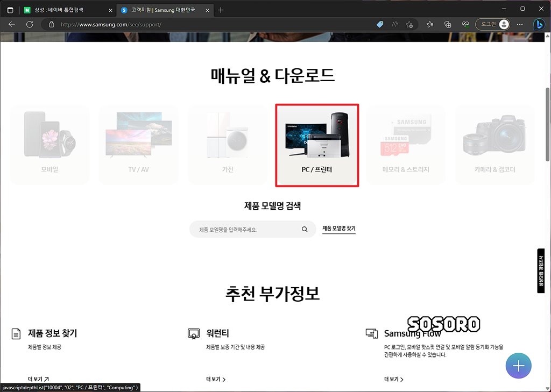Viewport: 551px width, 392px height.
Task: Click the Samsung Flow devices icon
Action: click(x=372, y=333)
